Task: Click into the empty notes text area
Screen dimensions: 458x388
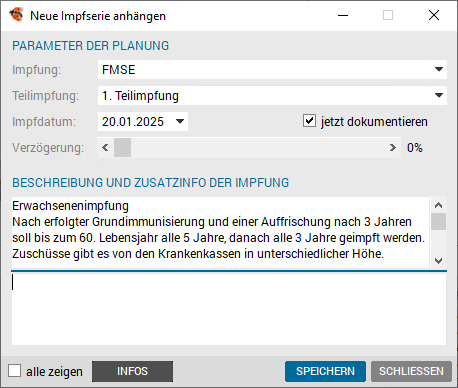Action: tap(229, 309)
